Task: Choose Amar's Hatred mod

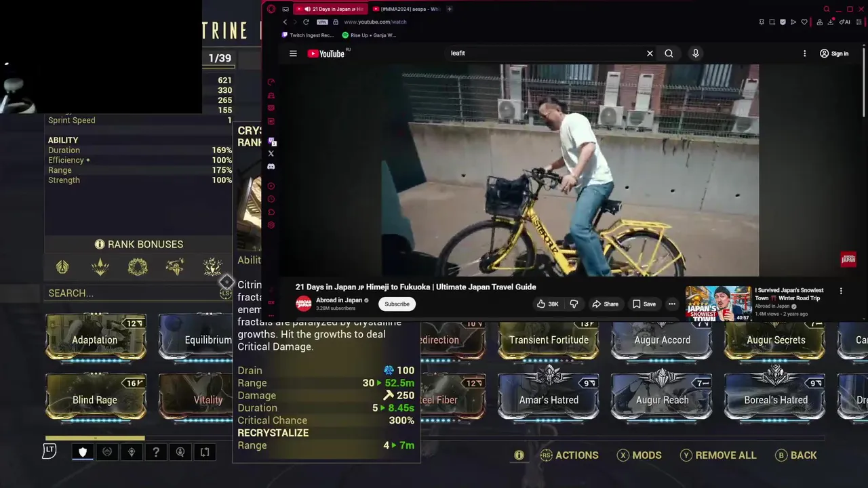Action: pyautogui.click(x=549, y=397)
